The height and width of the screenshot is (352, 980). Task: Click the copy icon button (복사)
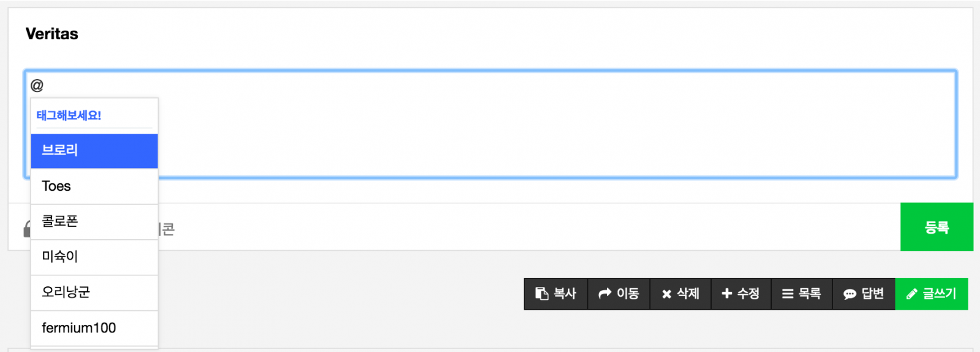click(556, 294)
